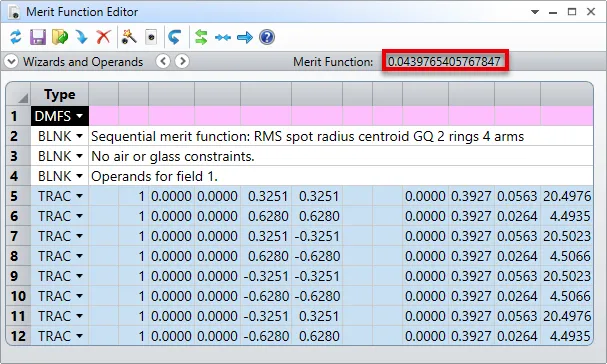This screenshot has width=607, height=364.
Task: Select all cells via the table corner box
Action: 18,94
